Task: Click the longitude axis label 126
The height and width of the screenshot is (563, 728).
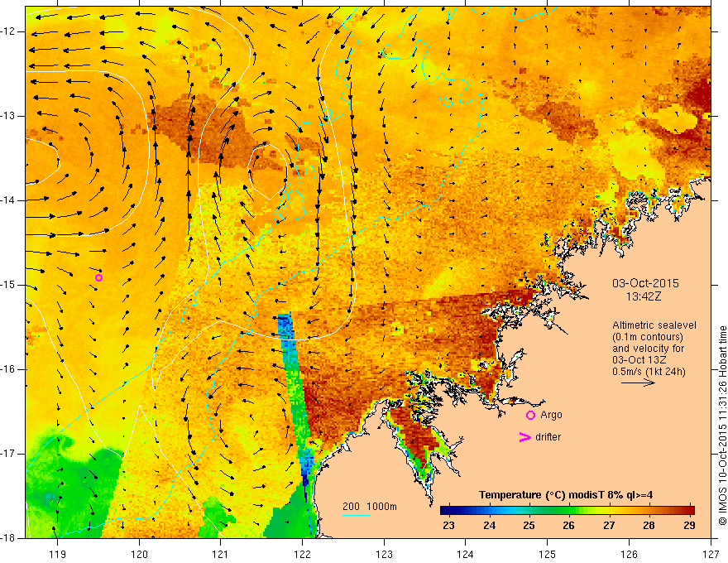Action: [x=629, y=554]
